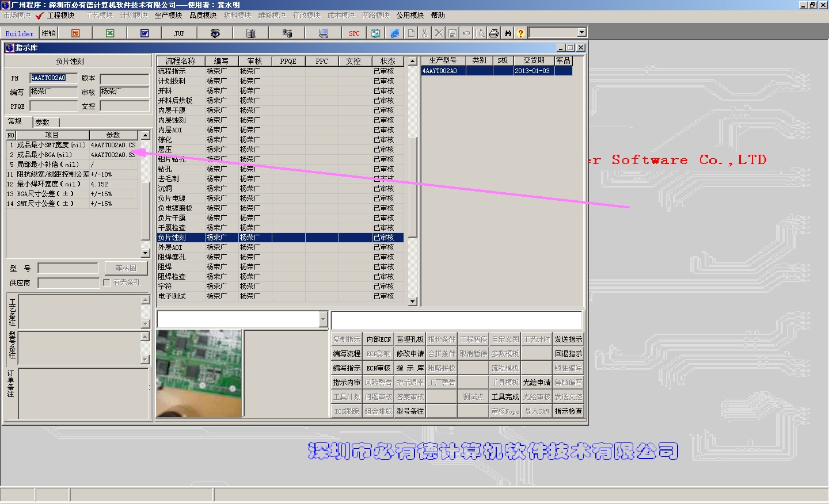Open dropdown below the process list
The height and width of the screenshot is (504, 829).
point(322,319)
